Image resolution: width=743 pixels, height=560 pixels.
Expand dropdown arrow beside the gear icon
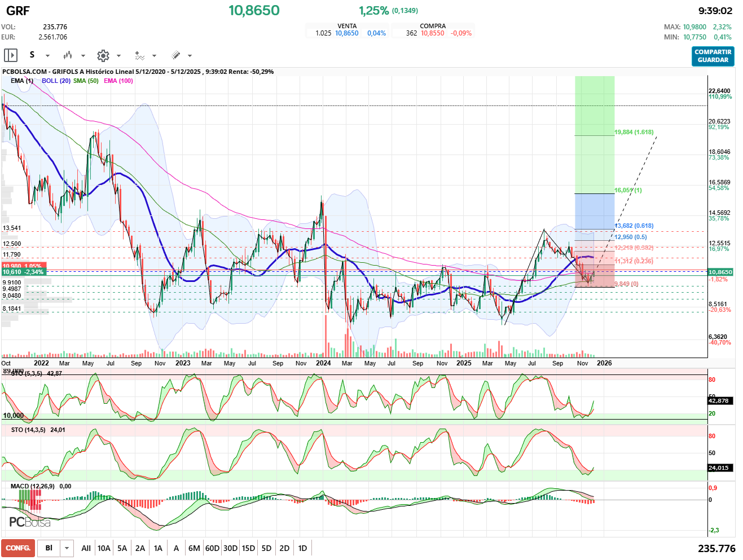[118, 56]
